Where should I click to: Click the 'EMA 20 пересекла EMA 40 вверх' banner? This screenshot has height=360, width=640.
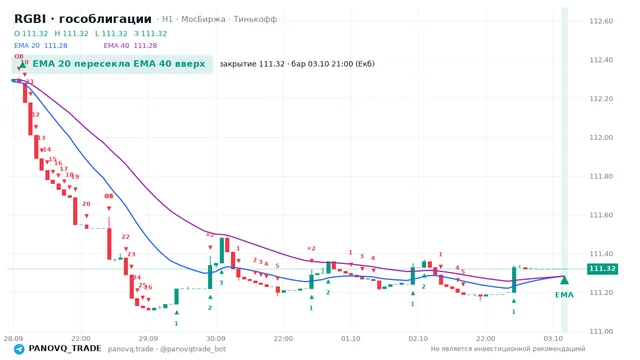112,64
